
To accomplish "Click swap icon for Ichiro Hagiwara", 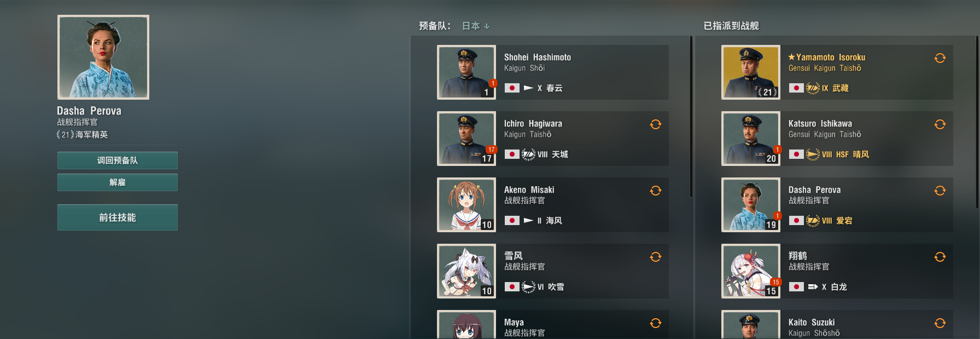I will click(x=656, y=124).
